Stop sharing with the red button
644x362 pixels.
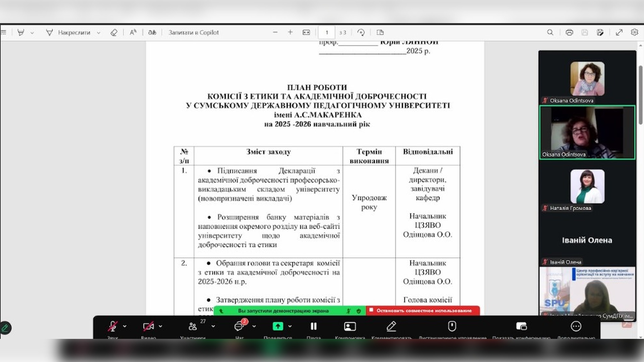click(x=423, y=311)
